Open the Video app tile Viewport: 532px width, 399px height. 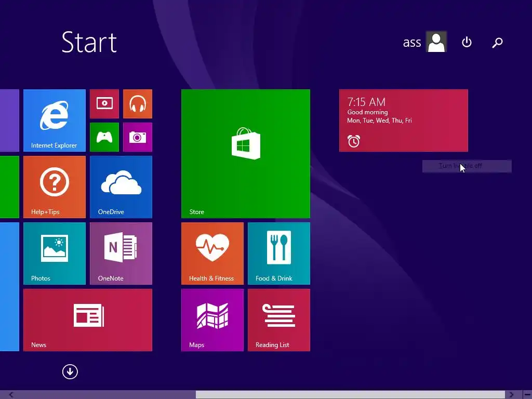104,104
